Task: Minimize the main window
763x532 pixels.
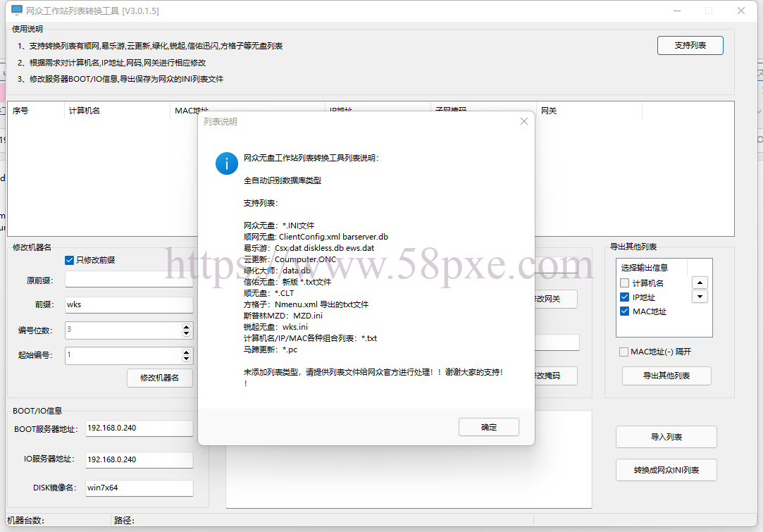Action: (x=677, y=11)
